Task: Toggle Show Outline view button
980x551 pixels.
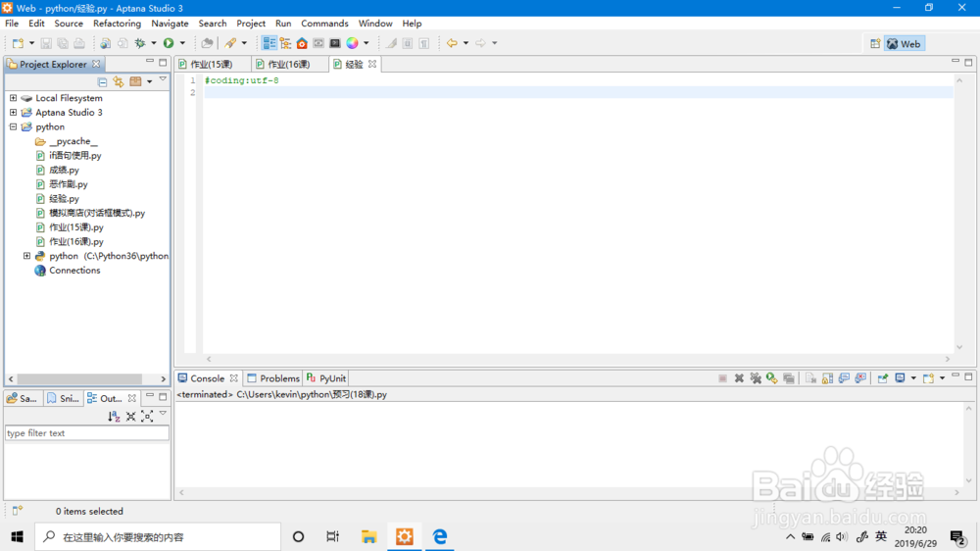Action: [x=269, y=43]
